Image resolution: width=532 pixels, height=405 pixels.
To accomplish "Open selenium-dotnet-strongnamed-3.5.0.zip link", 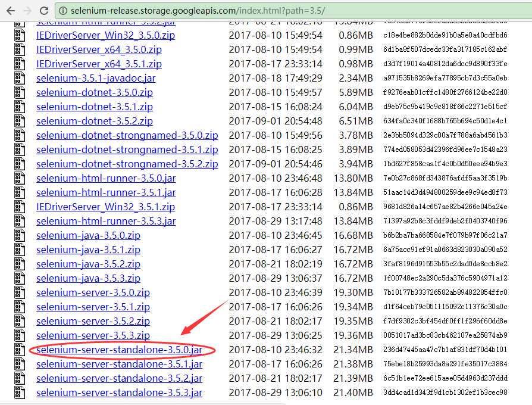I will click(127, 135).
